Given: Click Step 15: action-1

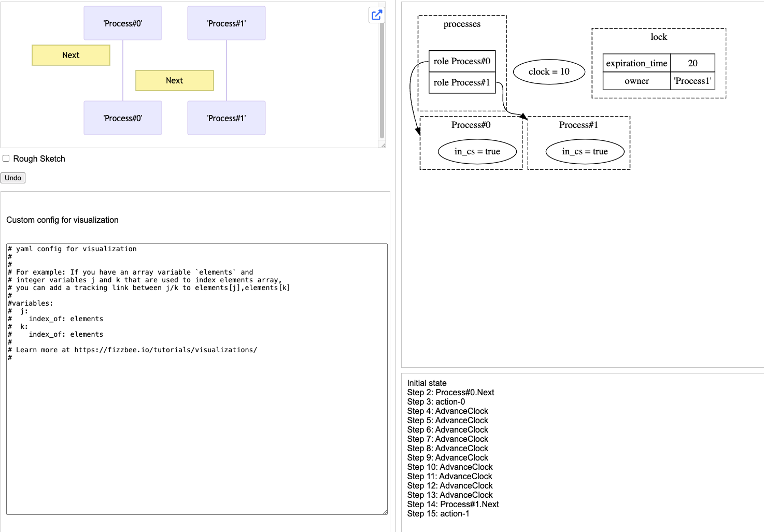Looking at the screenshot, I should click(x=438, y=514).
